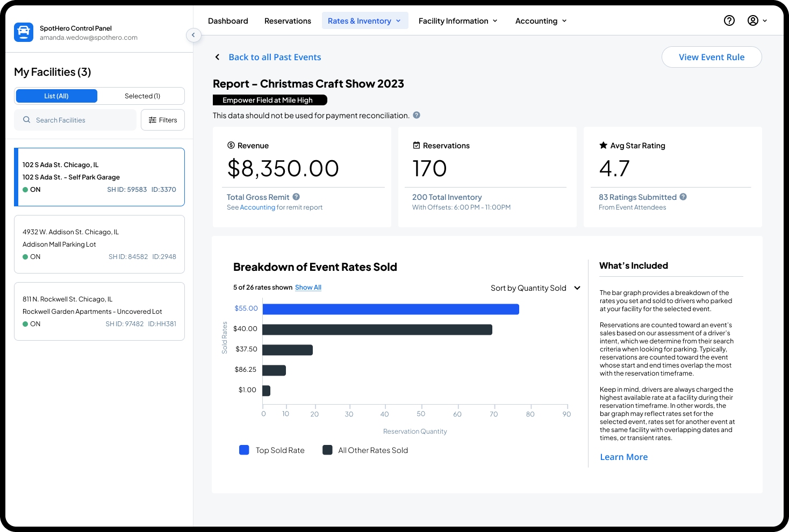Open the Filters button
The image size is (789, 532).
163,120
